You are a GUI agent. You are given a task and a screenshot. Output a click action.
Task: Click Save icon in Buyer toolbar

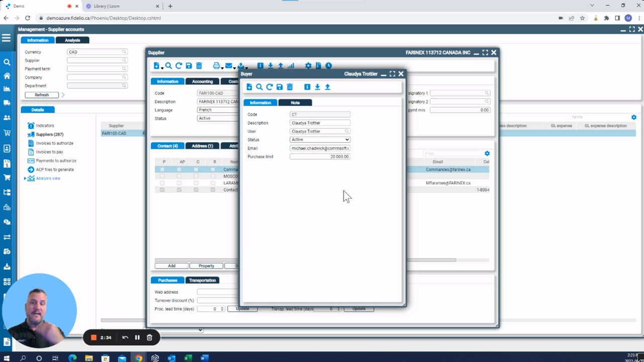(x=279, y=87)
